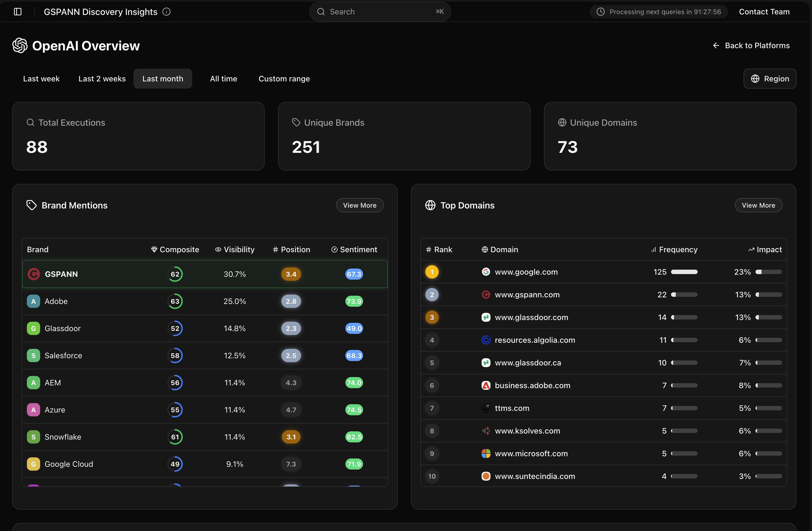Click the favicon next to ttms.com
Screen dimensions: 812x531
[486, 408]
